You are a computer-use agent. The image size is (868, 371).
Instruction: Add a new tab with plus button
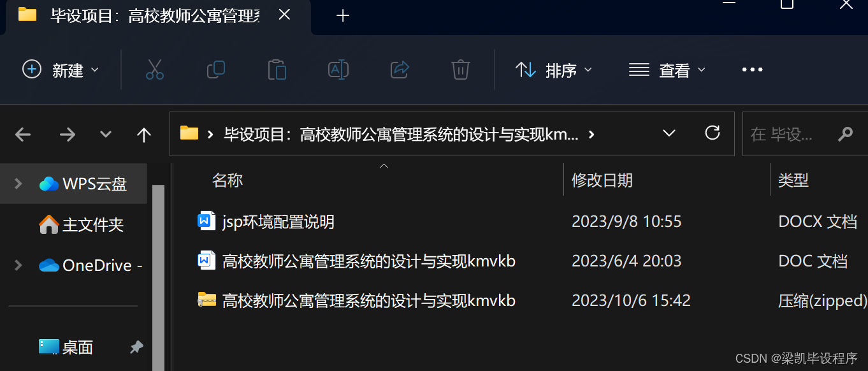[x=343, y=15]
